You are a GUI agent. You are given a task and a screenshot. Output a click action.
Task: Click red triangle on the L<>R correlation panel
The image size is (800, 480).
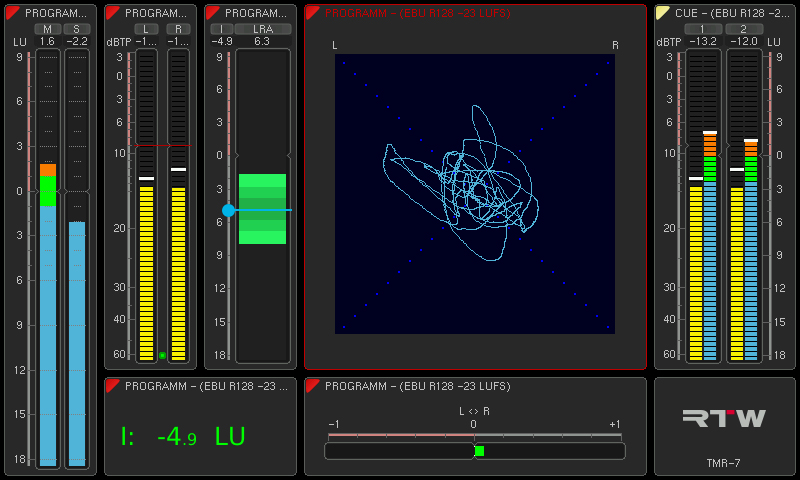tap(313, 386)
